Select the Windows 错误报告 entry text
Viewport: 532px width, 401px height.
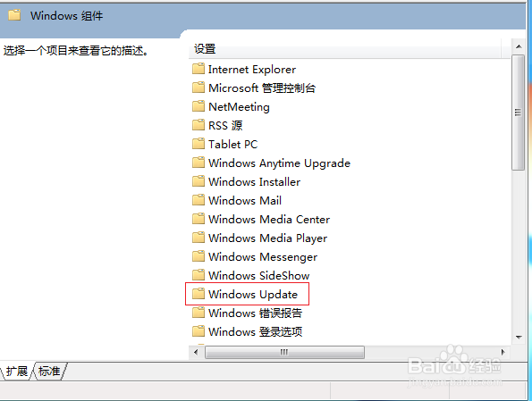255,313
